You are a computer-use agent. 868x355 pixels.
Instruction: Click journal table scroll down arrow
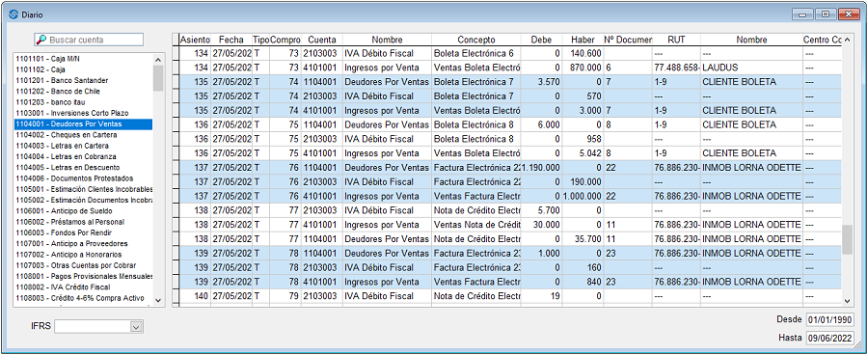click(x=847, y=300)
